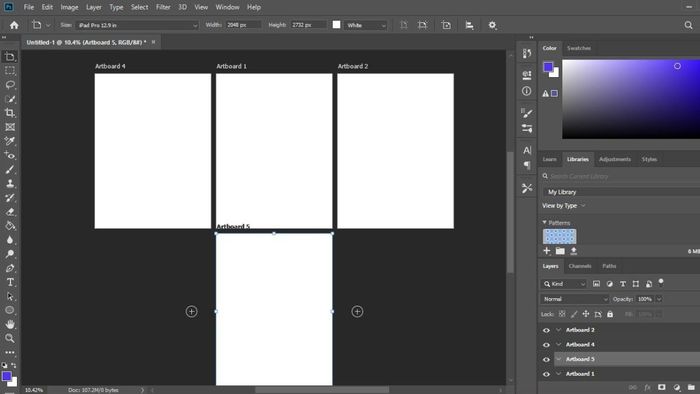Viewport: 700px width, 394px height.
Task: Select the Zoom tool in the toolbar
Action: point(10,338)
